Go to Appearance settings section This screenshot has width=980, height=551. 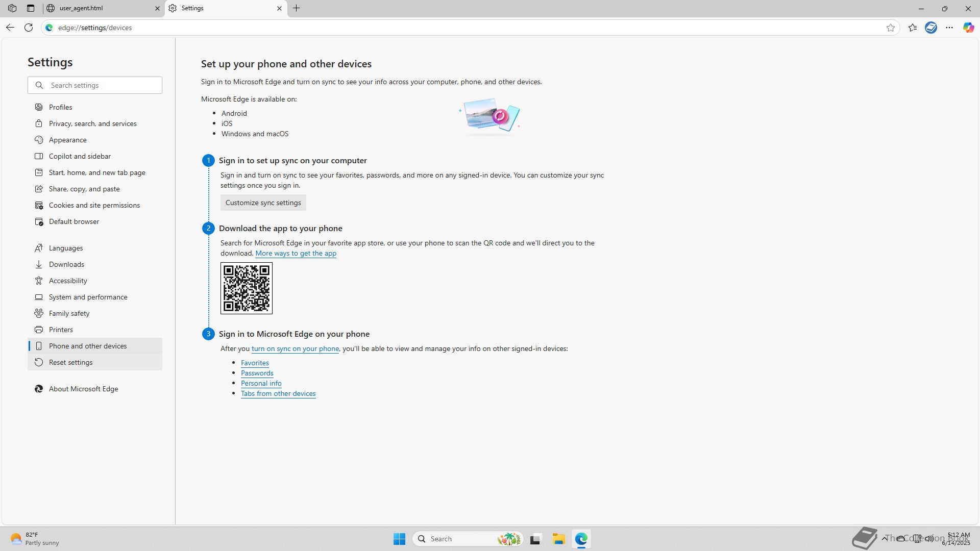[x=67, y=140]
